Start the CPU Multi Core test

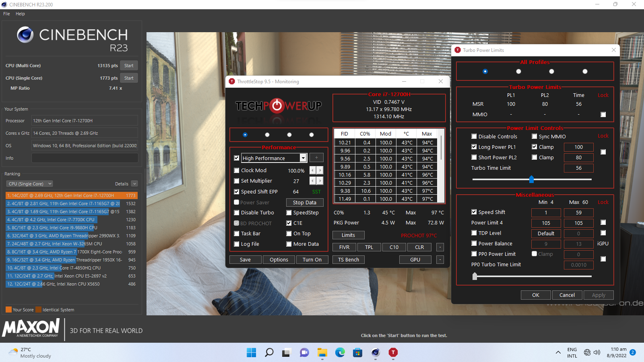pyautogui.click(x=129, y=66)
